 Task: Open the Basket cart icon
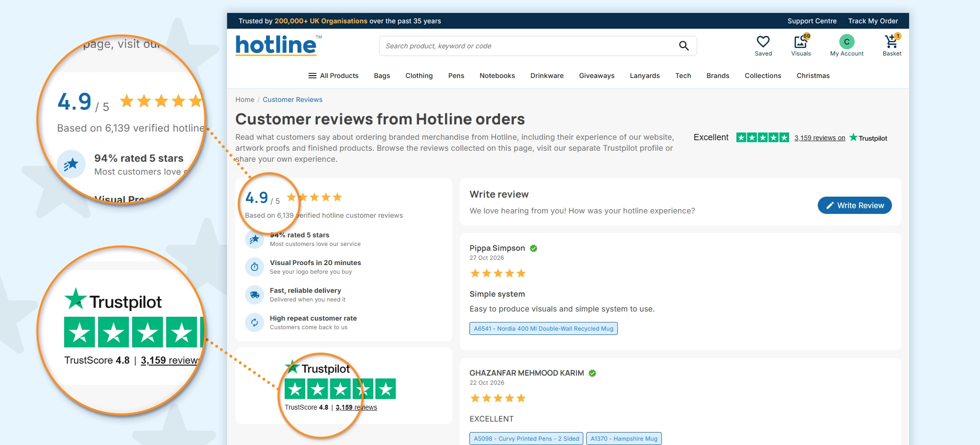tap(892, 41)
